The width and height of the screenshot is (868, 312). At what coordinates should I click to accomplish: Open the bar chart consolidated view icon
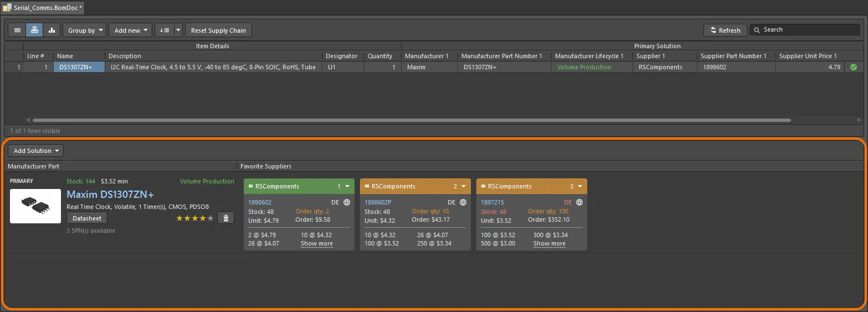(x=52, y=30)
